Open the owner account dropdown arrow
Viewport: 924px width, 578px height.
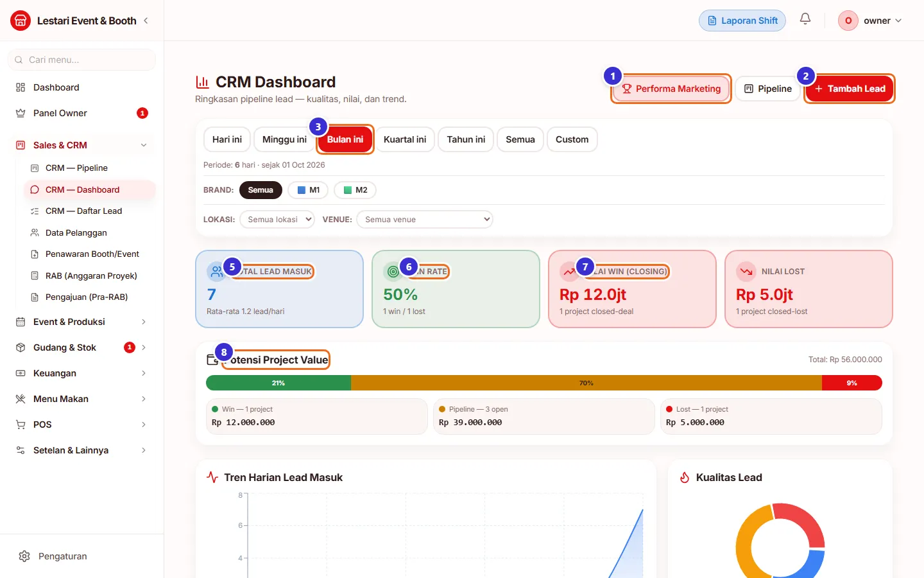tap(898, 21)
